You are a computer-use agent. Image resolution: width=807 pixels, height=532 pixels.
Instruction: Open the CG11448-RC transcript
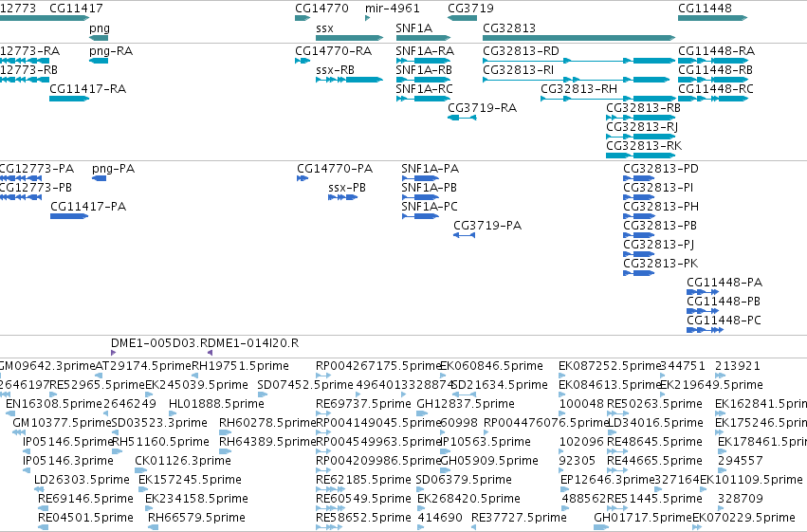click(x=713, y=99)
